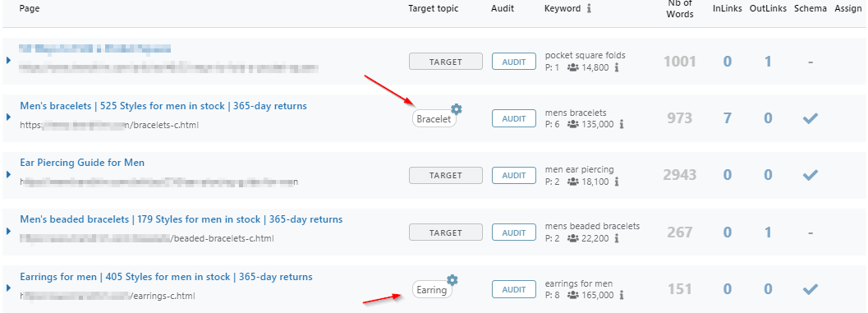Screen dimensions: 868x313
Task: Click AUDIT button for mens bracelets row
Action: [514, 118]
